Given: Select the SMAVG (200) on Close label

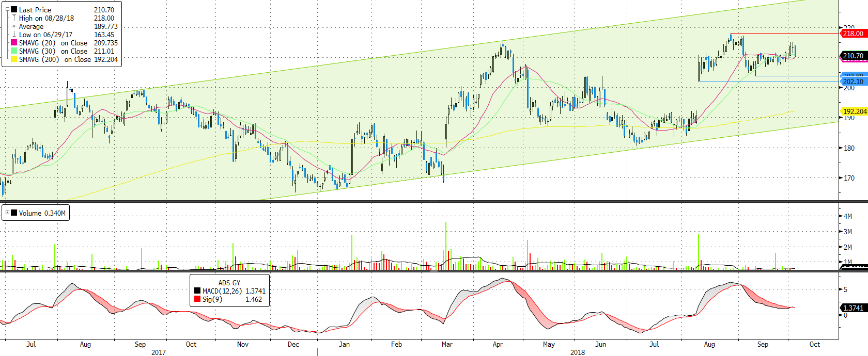Looking at the screenshot, I should coord(55,59).
